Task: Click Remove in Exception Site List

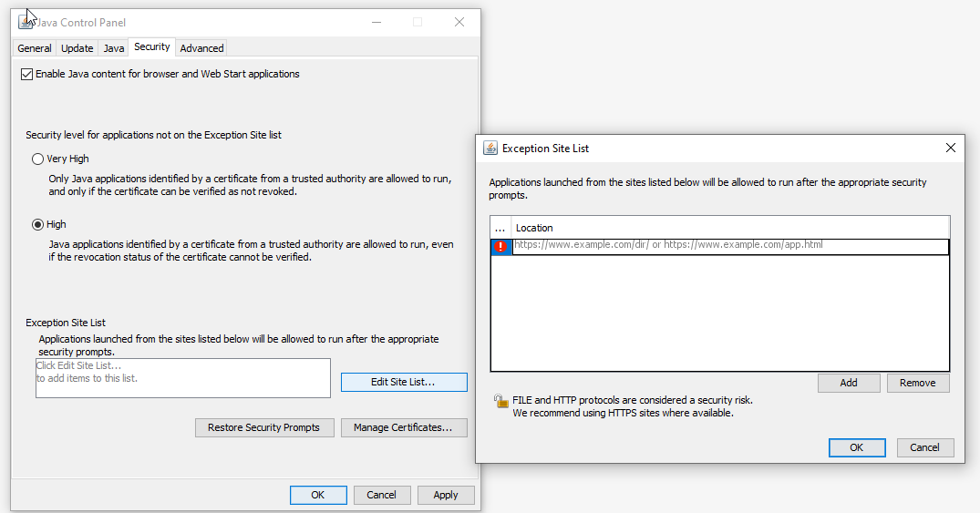Action: click(918, 383)
